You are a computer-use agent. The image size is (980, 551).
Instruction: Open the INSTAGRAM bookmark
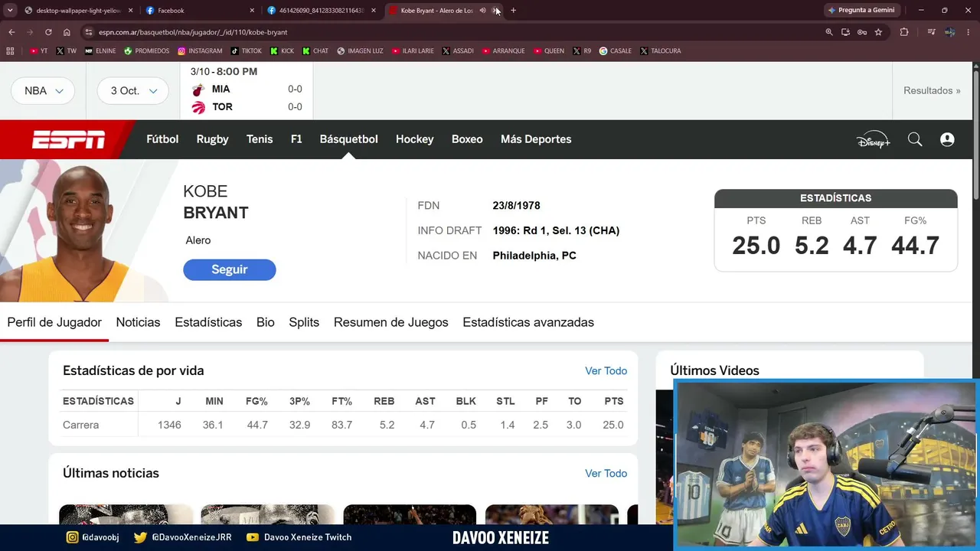point(200,51)
